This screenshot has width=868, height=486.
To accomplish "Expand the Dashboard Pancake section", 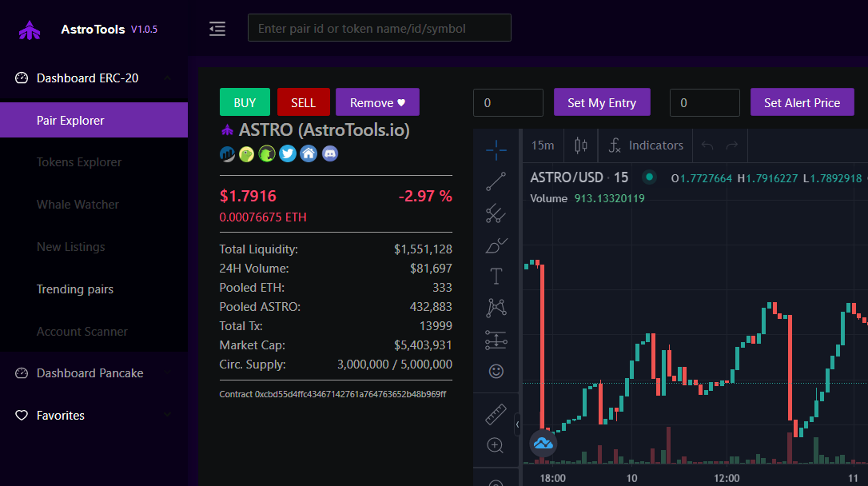I will pyautogui.click(x=94, y=373).
